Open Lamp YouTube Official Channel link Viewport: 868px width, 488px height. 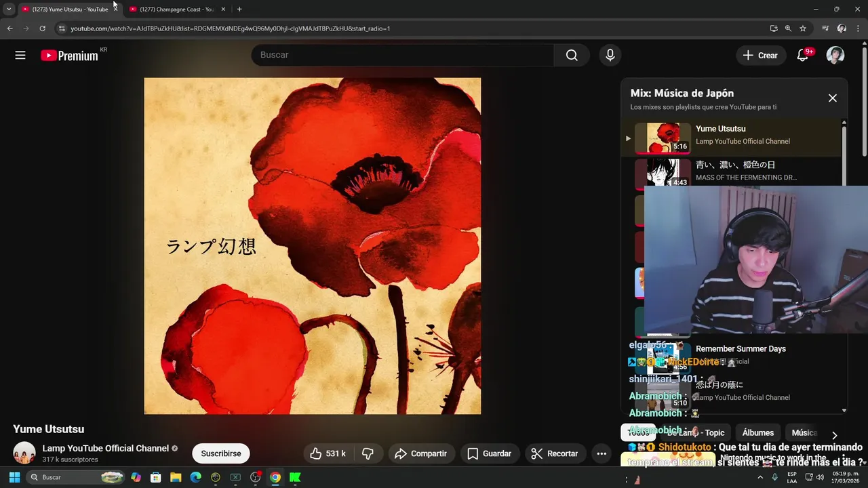[x=106, y=448]
